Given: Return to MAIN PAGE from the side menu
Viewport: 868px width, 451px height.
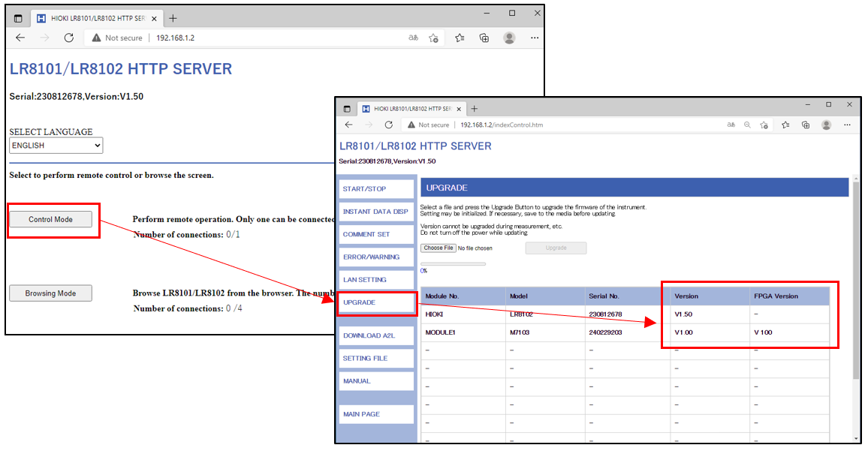Looking at the screenshot, I should coord(376,414).
